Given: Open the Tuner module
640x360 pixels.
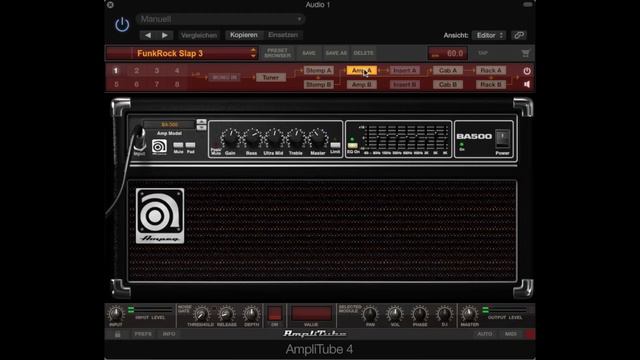Looking at the screenshot, I should click(x=271, y=78).
